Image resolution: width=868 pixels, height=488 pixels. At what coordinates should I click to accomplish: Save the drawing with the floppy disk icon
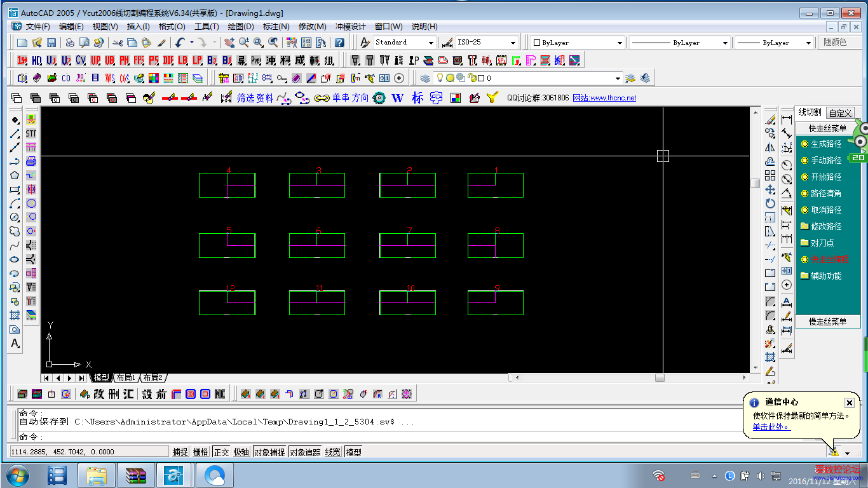51,43
